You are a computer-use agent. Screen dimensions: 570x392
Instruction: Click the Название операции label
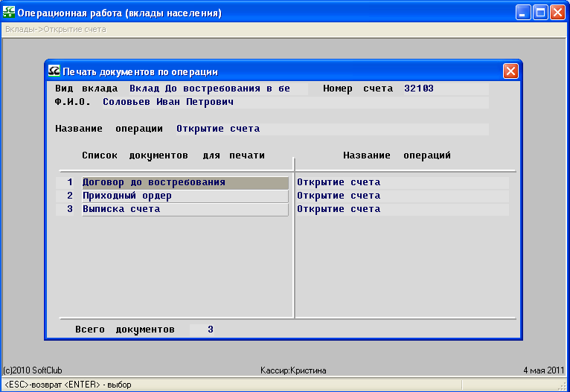click(109, 129)
